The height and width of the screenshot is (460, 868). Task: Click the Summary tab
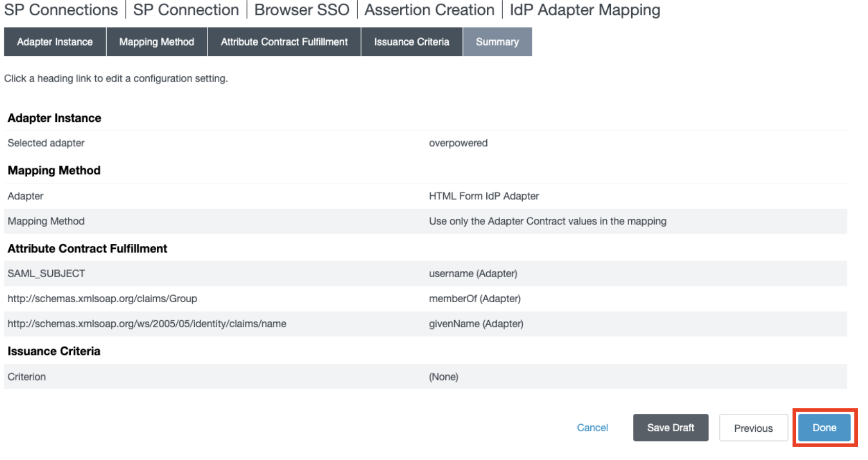tap(498, 42)
